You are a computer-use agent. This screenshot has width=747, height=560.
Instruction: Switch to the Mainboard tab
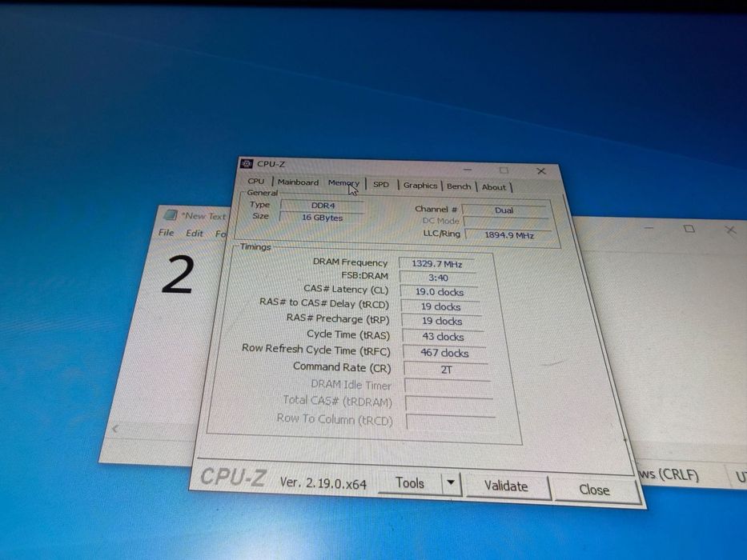[298, 182]
